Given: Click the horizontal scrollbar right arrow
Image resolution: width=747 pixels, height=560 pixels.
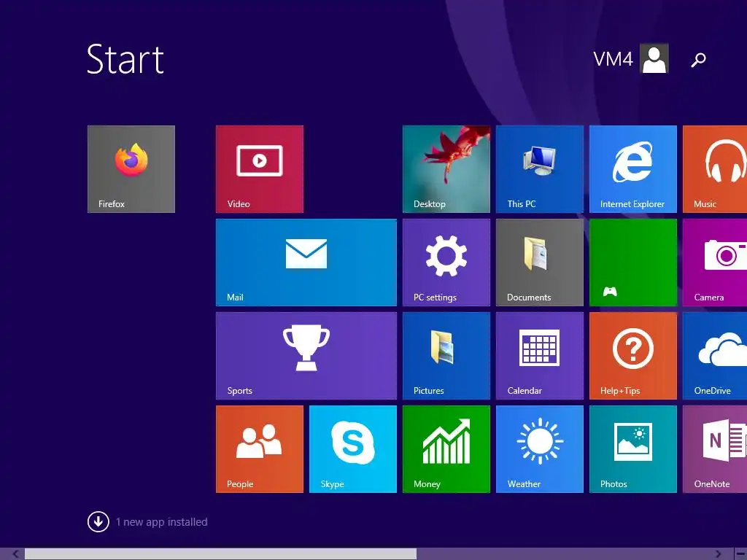Looking at the screenshot, I should [x=718, y=554].
